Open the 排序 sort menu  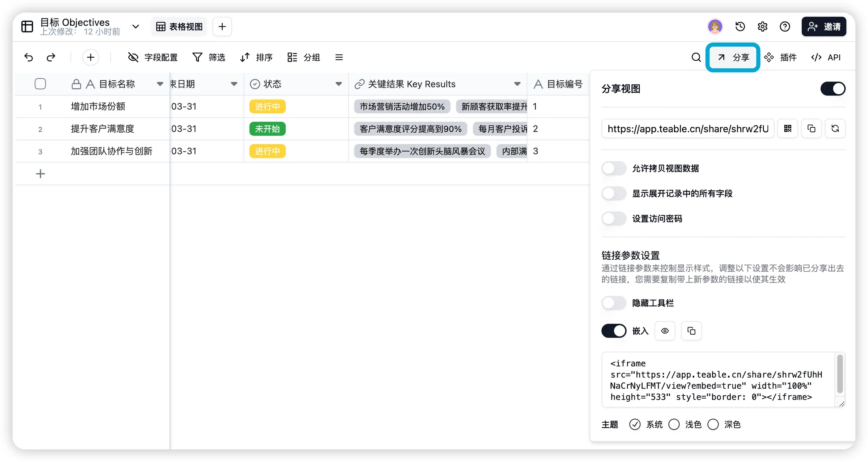click(x=256, y=57)
